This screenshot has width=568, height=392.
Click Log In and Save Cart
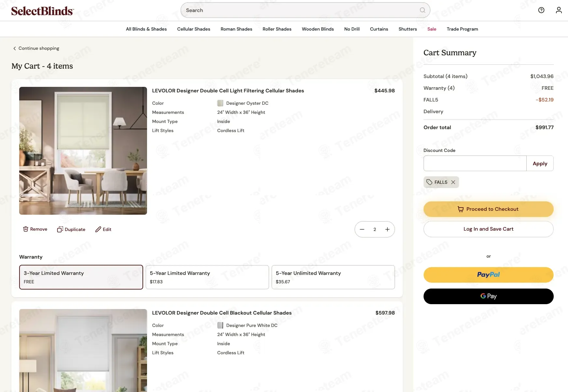point(488,229)
